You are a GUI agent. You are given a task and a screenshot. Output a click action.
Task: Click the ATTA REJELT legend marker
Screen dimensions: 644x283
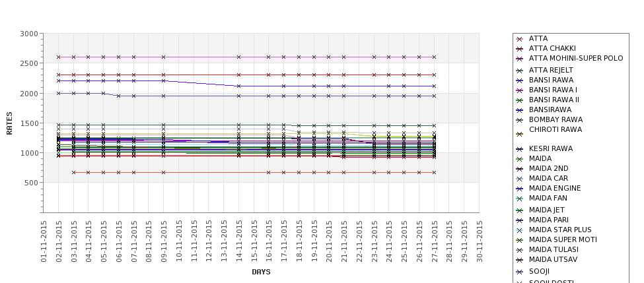coord(520,71)
